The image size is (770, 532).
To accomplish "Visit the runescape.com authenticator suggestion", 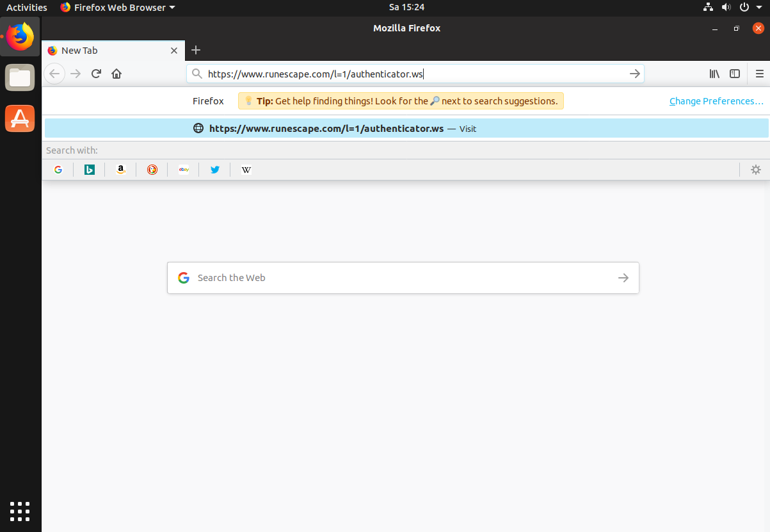I will click(326, 129).
